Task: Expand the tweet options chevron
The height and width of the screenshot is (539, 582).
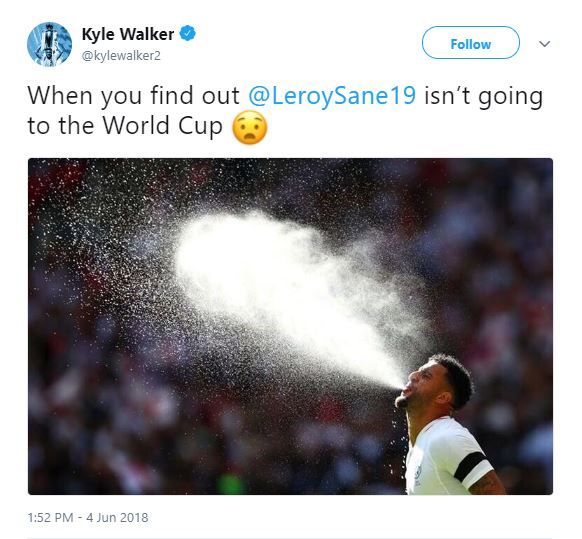Action: (544, 44)
